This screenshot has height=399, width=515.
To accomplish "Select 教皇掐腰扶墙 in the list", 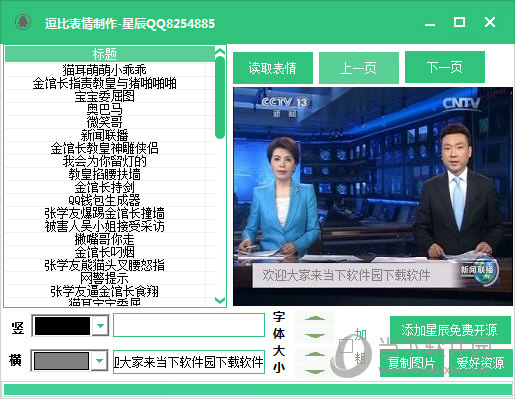I will tap(104, 174).
